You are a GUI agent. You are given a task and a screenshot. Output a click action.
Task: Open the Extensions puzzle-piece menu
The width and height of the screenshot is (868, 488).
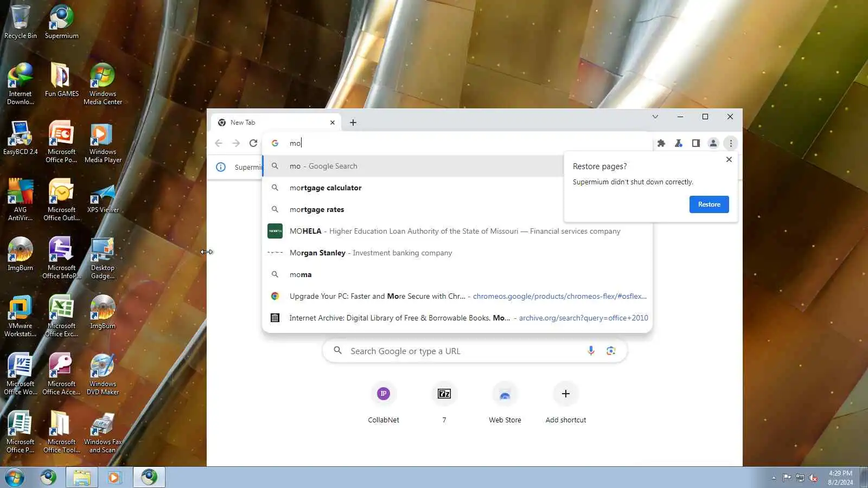click(x=661, y=143)
